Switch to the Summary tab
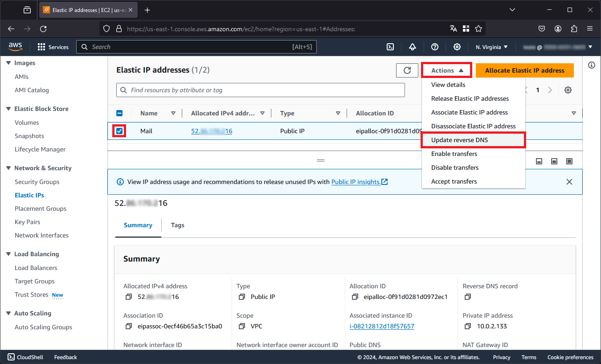Screen dimensions: 601x364 tap(138, 225)
